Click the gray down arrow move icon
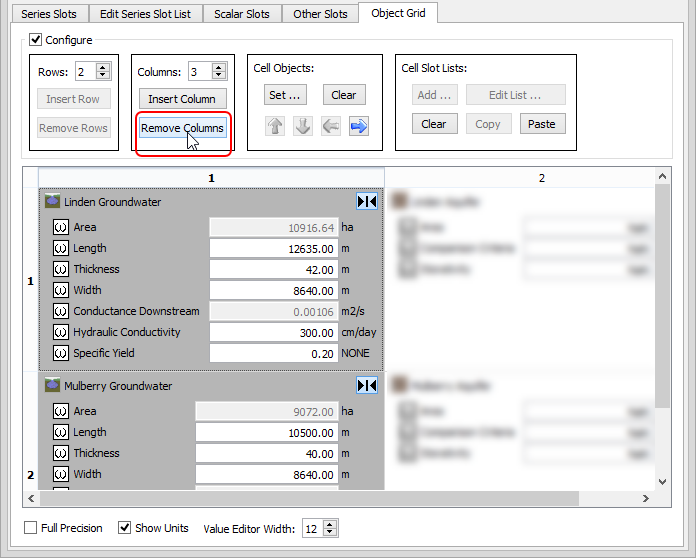Screen dimensions: 696x558 pos(303,126)
